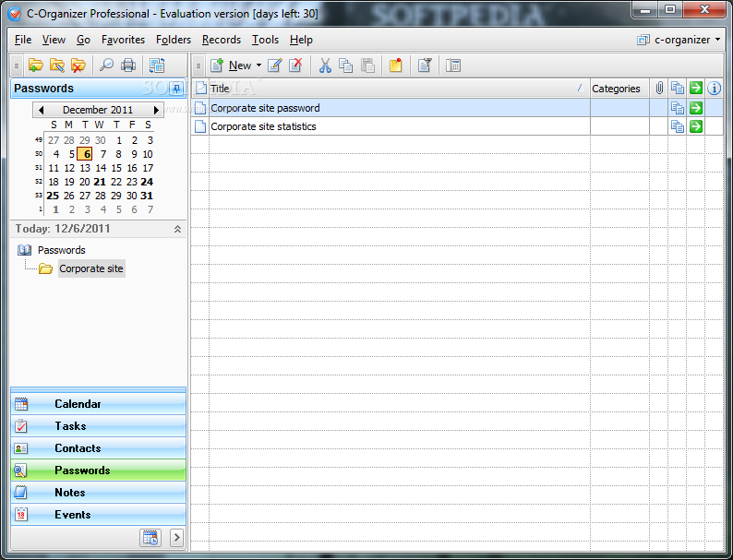
Task: Click the yellow sticker note icon
Action: 395,66
